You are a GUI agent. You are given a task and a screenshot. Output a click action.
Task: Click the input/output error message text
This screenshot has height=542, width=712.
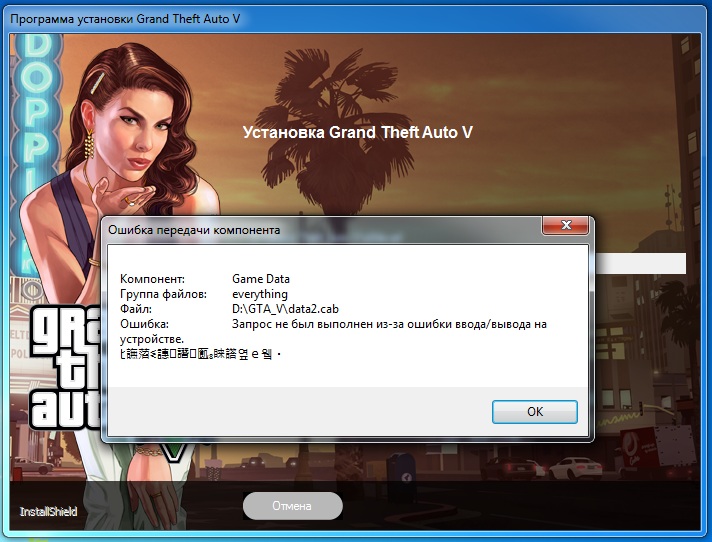(x=389, y=324)
